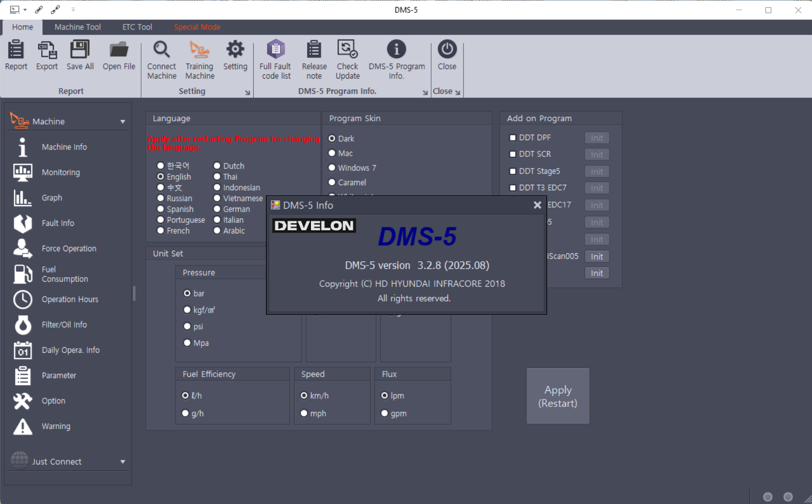The image size is (812, 504).
Task: Click the Save All floppy icon
Action: coord(80,50)
